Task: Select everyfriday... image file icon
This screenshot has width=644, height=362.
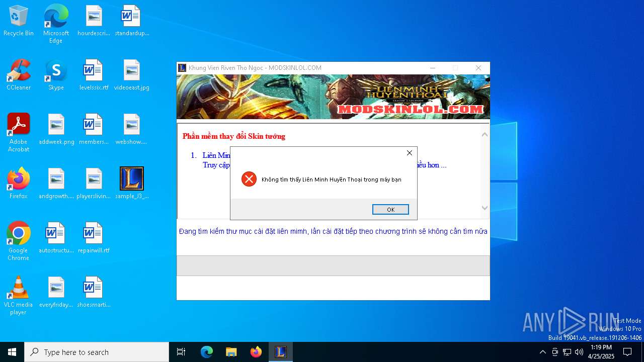Action: (x=56, y=293)
